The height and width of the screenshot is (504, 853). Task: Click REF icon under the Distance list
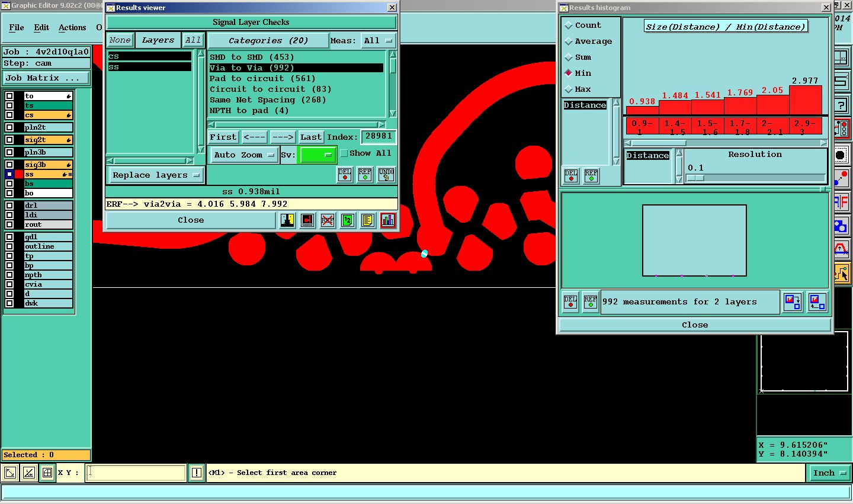[591, 176]
